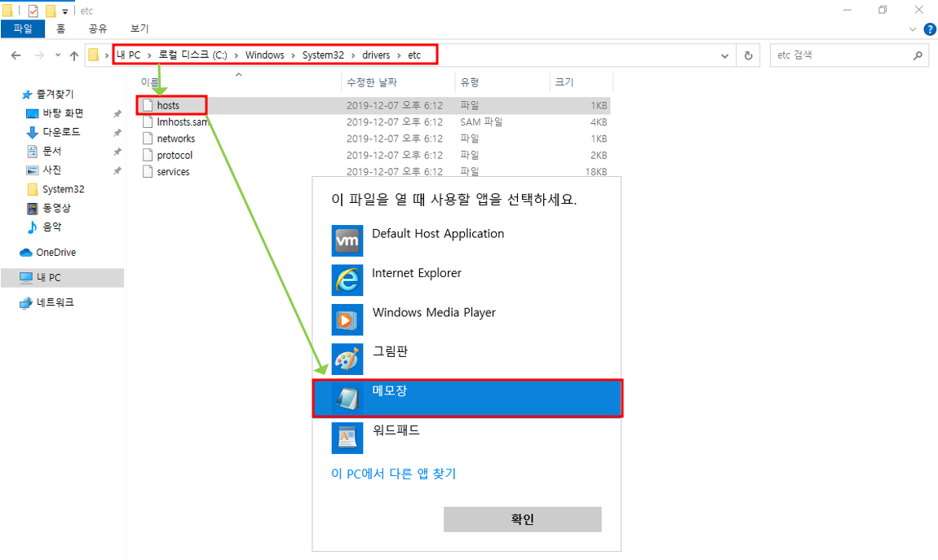938x560 pixels.
Task: Open Explorer help icon
Action: pyautogui.click(x=930, y=29)
